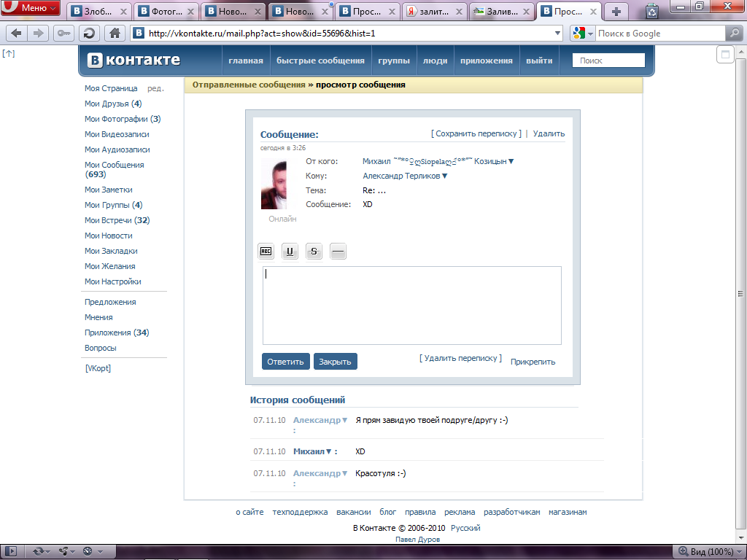Open the главная menu item
The height and width of the screenshot is (560, 747).
click(246, 61)
